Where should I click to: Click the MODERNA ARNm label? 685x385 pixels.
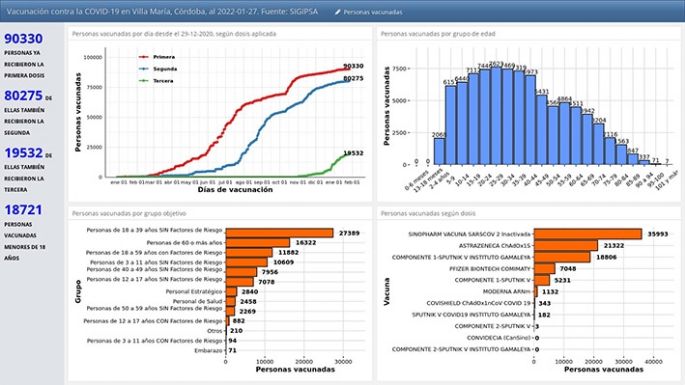507,291
